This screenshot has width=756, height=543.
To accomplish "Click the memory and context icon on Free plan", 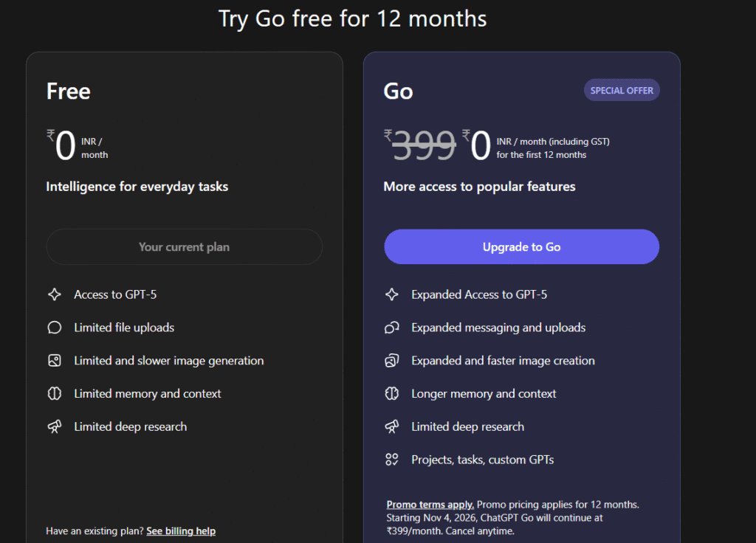I will pyautogui.click(x=55, y=393).
